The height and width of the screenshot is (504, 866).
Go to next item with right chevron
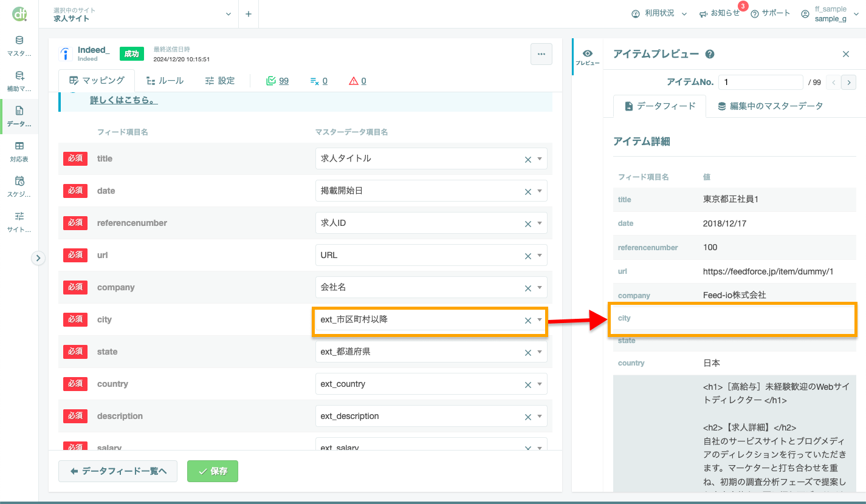click(x=849, y=82)
